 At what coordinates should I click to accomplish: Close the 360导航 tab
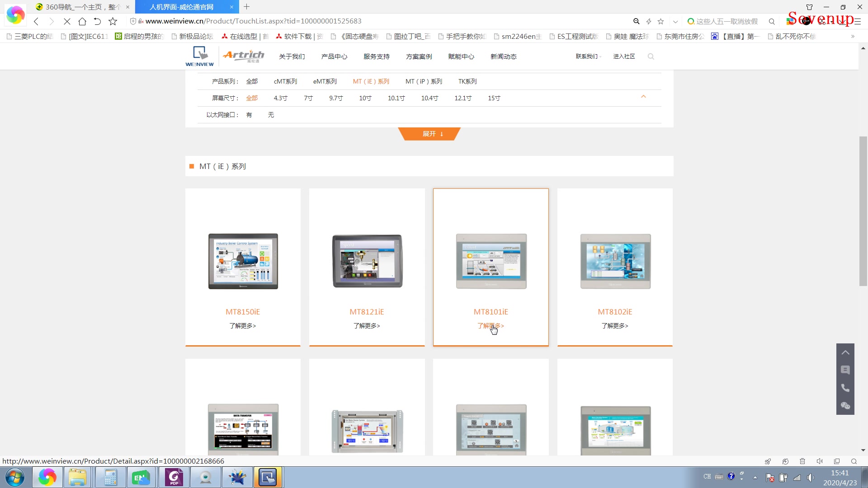tap(127, 7)
